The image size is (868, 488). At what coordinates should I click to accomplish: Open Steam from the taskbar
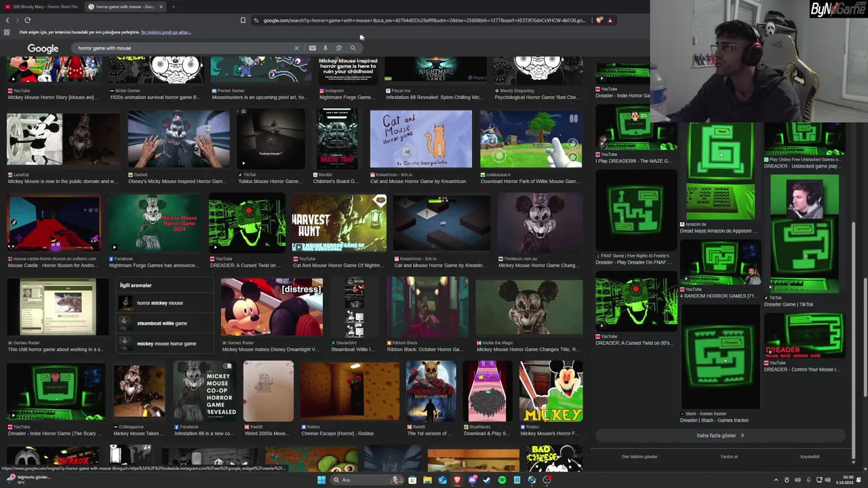(x=487, y=480)
